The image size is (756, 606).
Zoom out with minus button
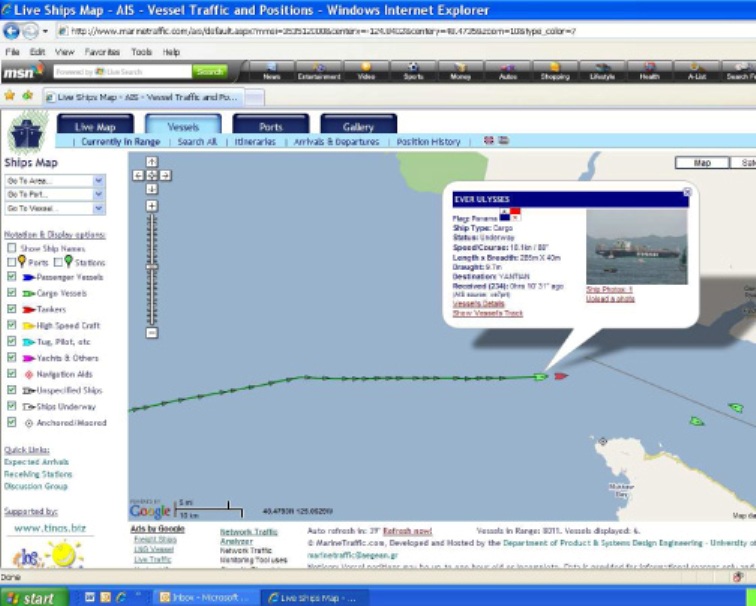[x=152, y=333]
